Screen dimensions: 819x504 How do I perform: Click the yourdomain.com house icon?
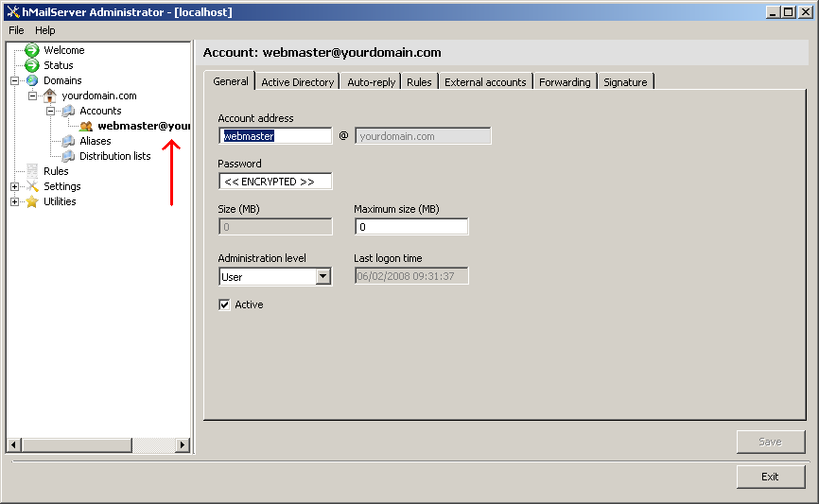49,96
